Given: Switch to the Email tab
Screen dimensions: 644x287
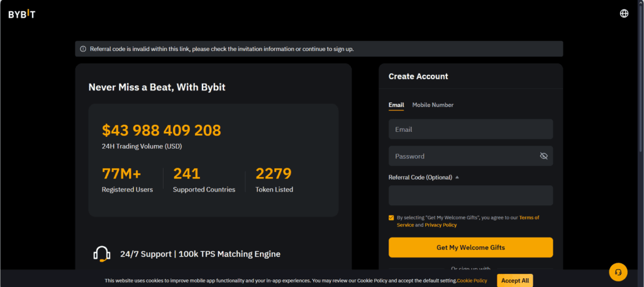Looking at the screenshot, I should click(x=396, y=105).
